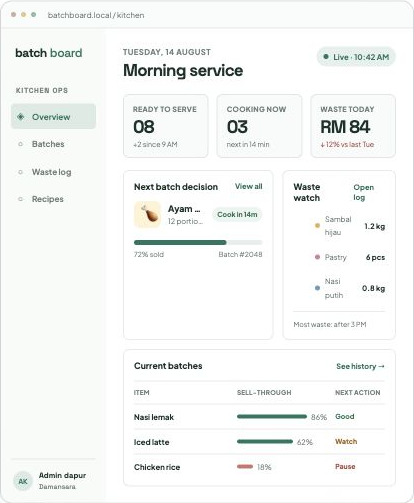The height and width of the screenshot is (503, 414).
Task: Click the Nasi lemak sell-through bar
Action: coord(272,416)
